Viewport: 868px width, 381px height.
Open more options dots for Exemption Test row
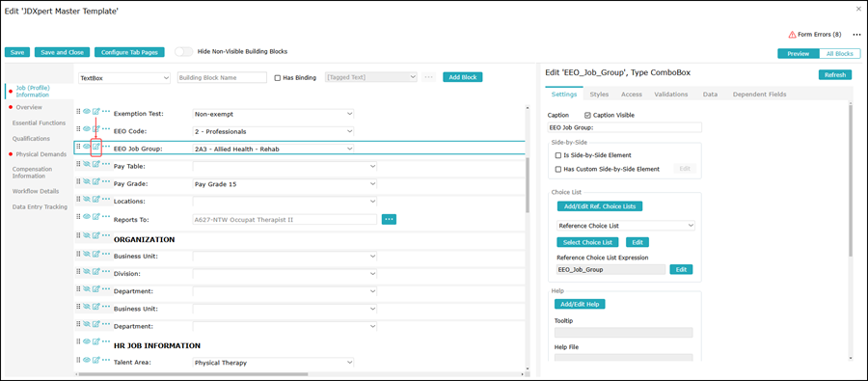click(106, 111)
